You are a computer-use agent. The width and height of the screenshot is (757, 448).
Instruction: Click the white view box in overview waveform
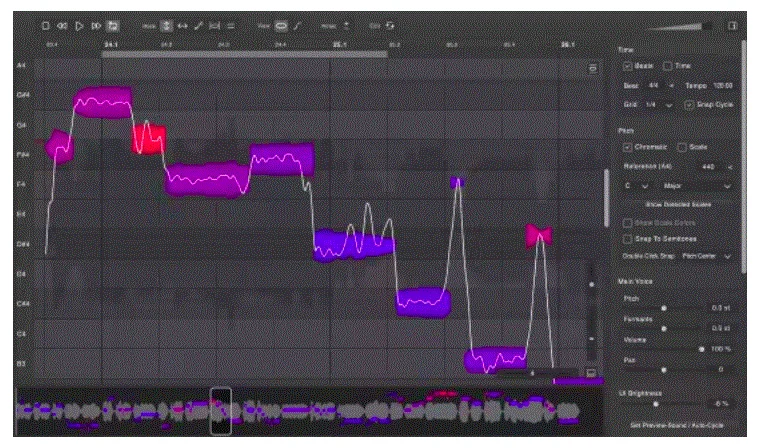click(221, 411)
